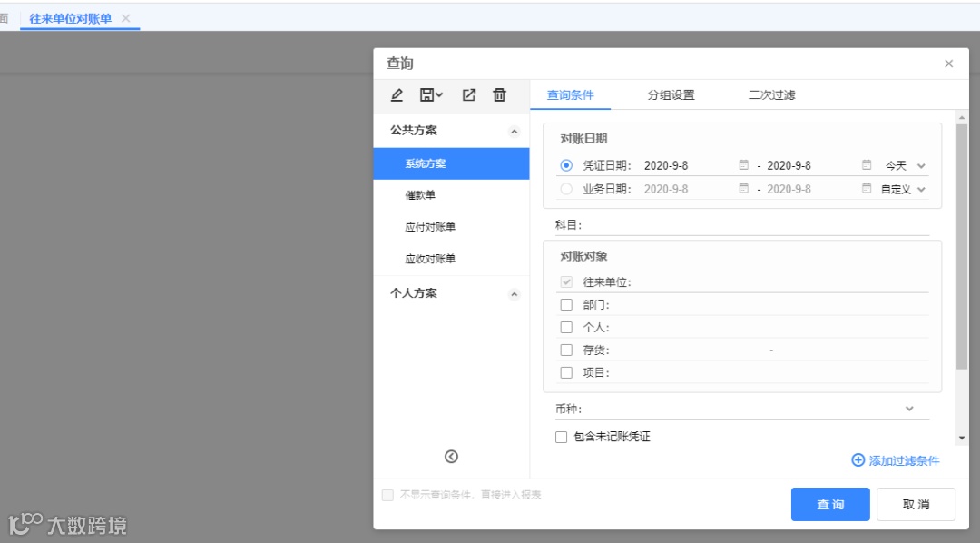Click the 取消 button
This screenshot has width=980, height=543.
[x=916, y=504]
